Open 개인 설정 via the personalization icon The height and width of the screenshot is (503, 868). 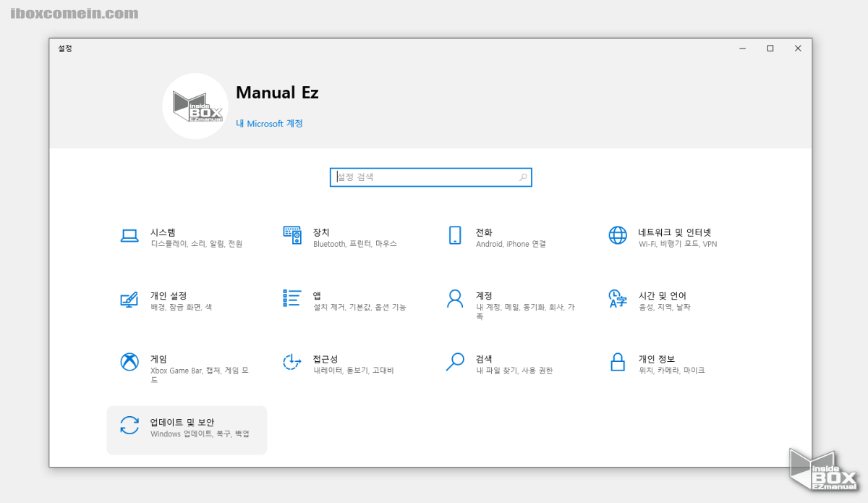(x=129, y=298)
